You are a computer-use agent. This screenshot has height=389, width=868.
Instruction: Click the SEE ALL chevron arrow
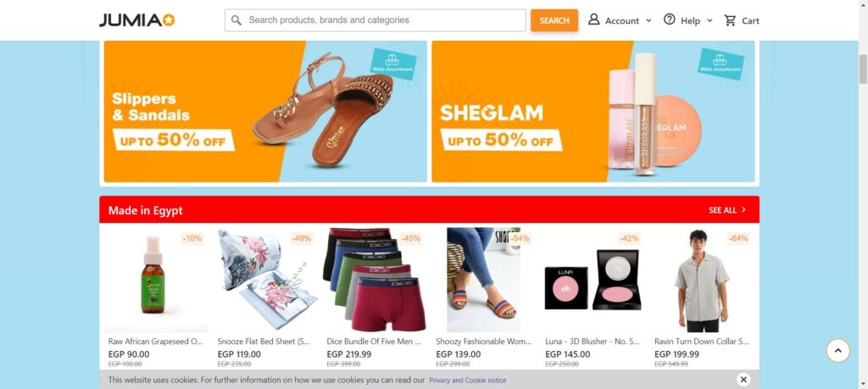743,209
